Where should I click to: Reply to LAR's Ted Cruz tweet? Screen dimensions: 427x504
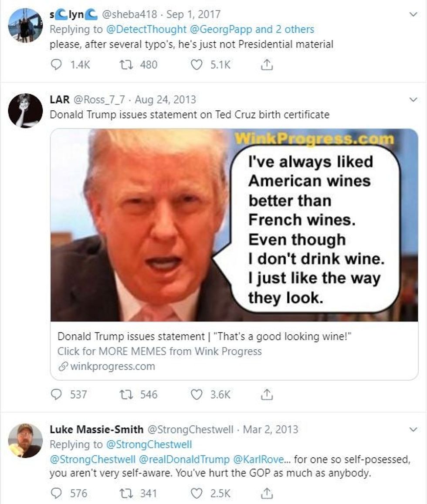[x=57, y=395]
